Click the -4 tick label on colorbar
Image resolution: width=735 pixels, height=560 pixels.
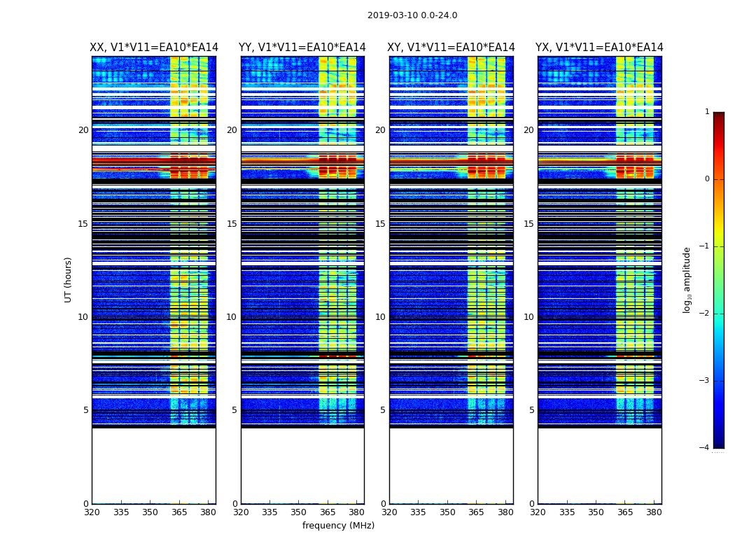point(706,448)
